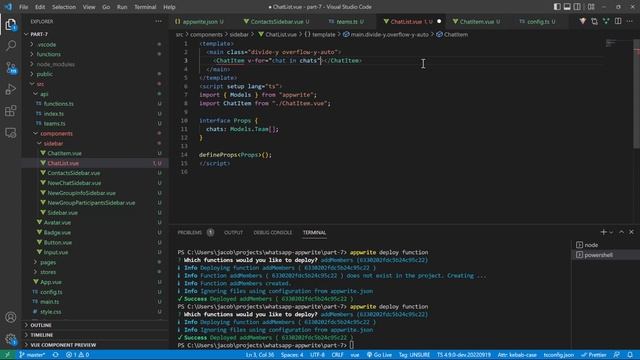The width and height of the screenshot is (640, 360).
Task: Open Explorer more actions ellipsis
Action: click(158, 21)
